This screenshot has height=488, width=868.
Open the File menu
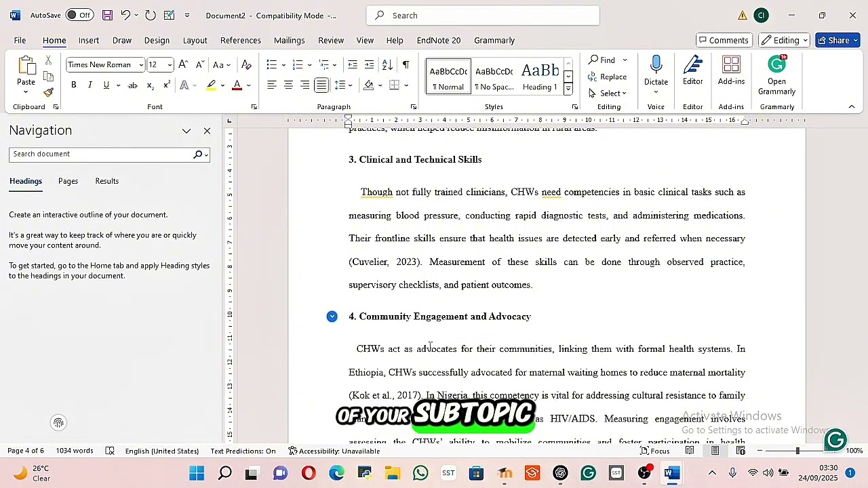coord(20,41)
